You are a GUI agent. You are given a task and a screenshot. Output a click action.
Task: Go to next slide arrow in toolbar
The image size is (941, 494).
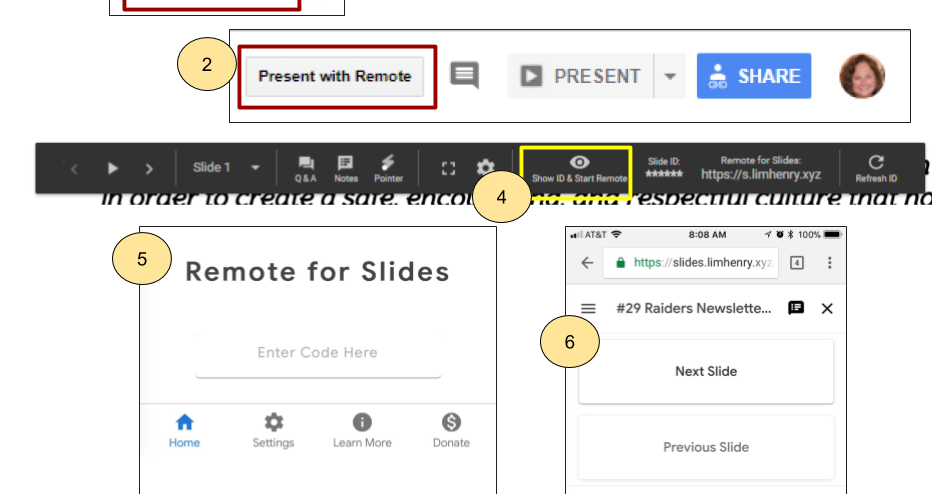[149, 169]
